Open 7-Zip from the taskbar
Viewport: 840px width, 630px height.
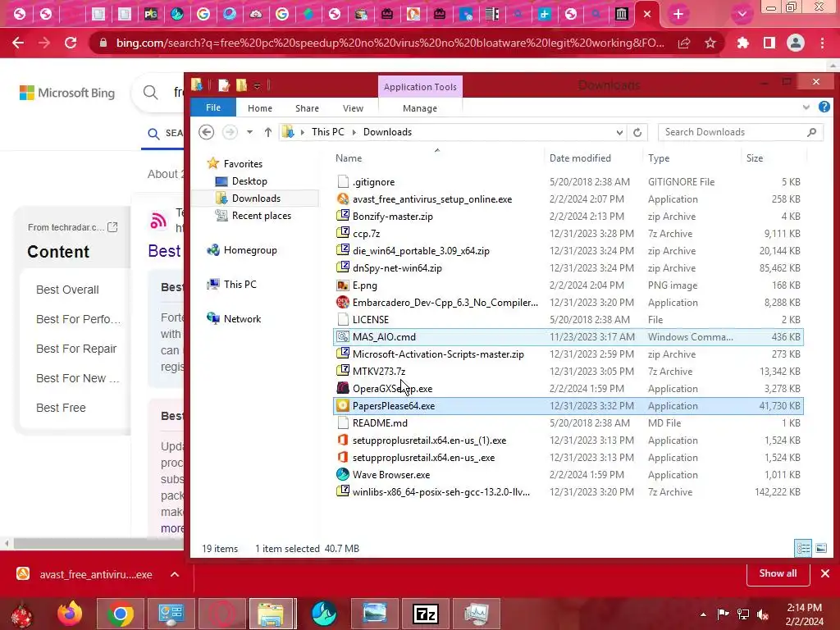point(426,614)
